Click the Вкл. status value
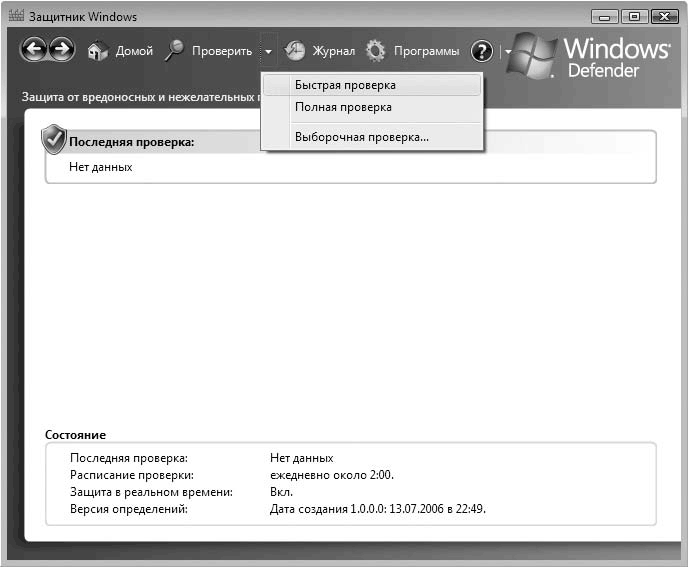This screenshot has width=688, height=567. pyautogui.click(x=281, y=492)
